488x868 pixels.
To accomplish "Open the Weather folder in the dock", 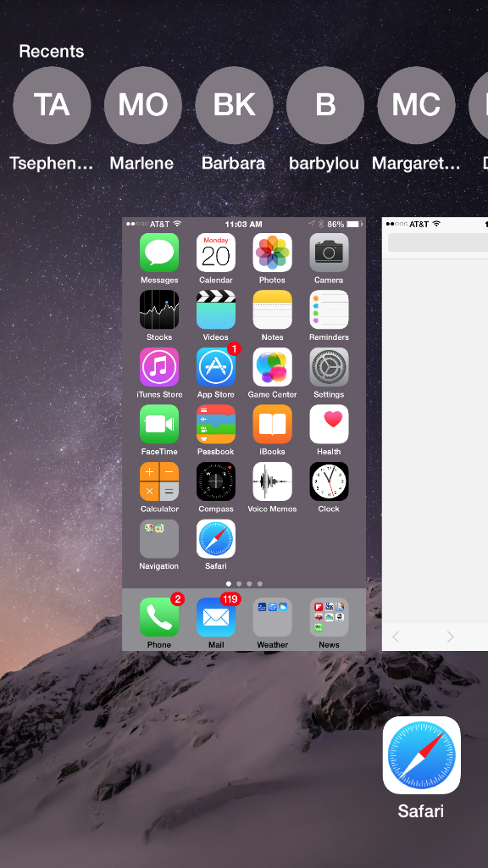I will (272, 617).
